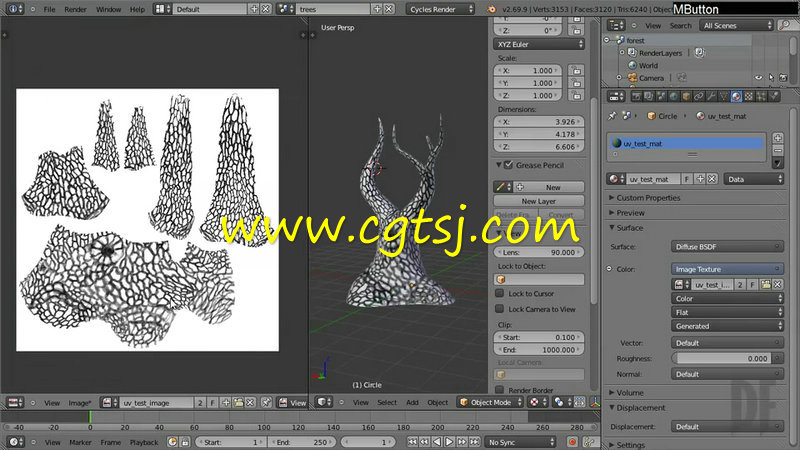Click the timeline green frame marker
Viewport: 800px width, 450px height.
pyautogui.click(x=90, y=417)
